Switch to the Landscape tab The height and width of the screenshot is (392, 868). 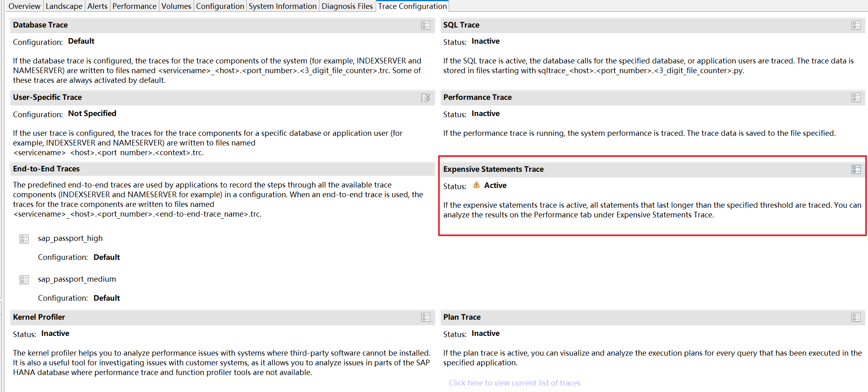tap(64, 6)
